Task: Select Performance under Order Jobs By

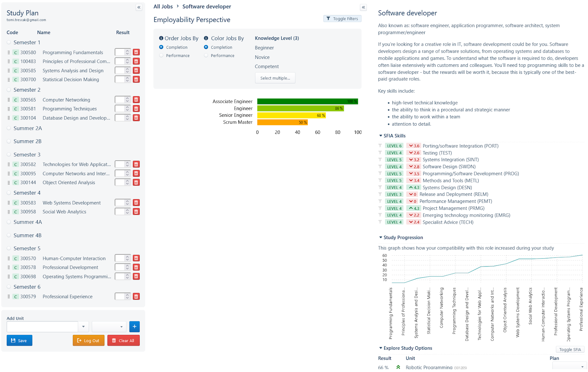Action: coord(161,55)
